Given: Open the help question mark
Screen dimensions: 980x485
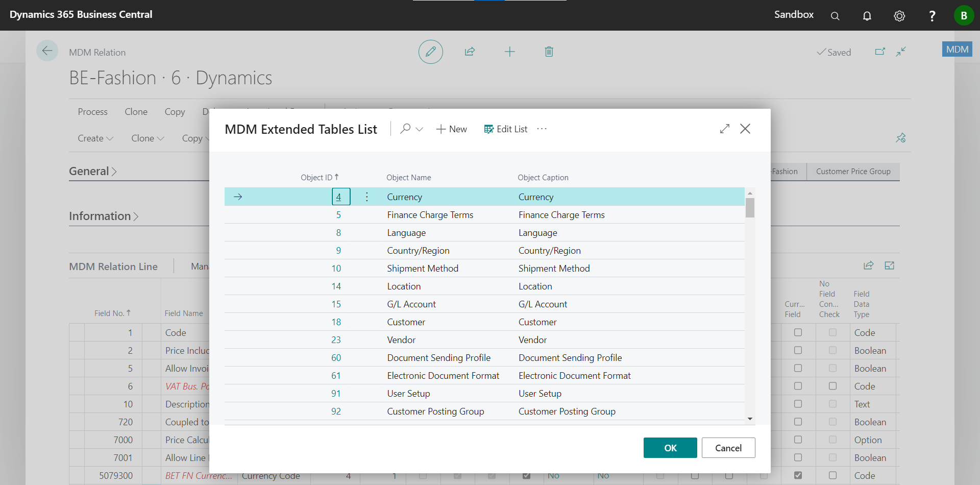Looking at the screenshot, I should coord(932,16).
